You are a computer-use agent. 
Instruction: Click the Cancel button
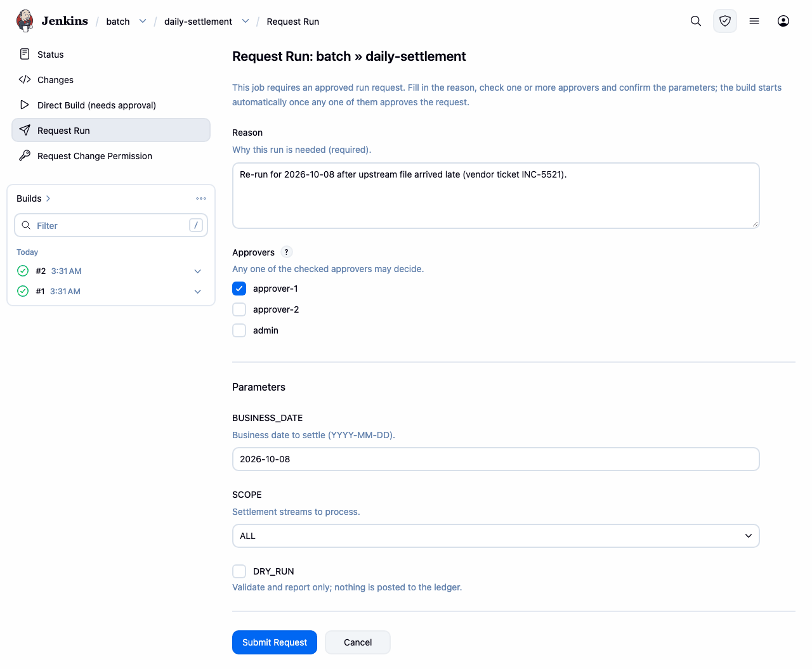tap(358, 642)
